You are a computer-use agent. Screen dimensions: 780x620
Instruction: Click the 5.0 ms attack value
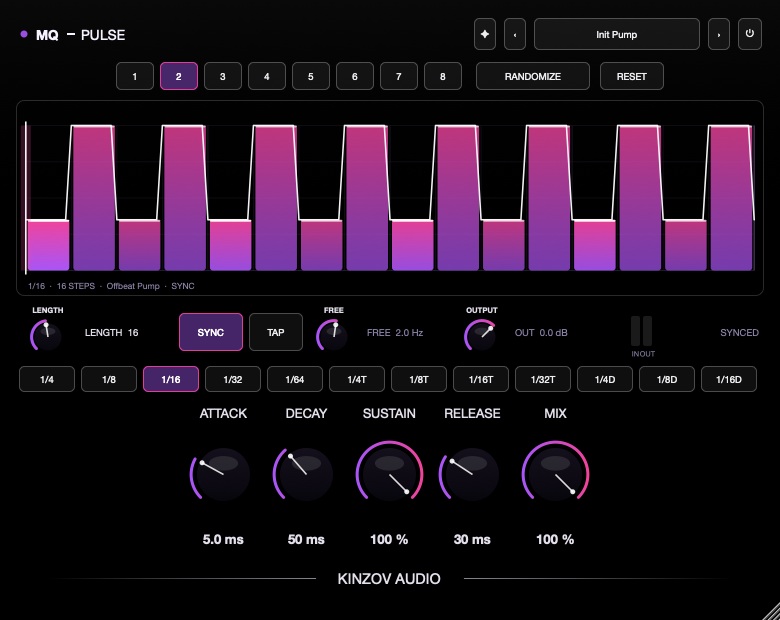point(223,539)
